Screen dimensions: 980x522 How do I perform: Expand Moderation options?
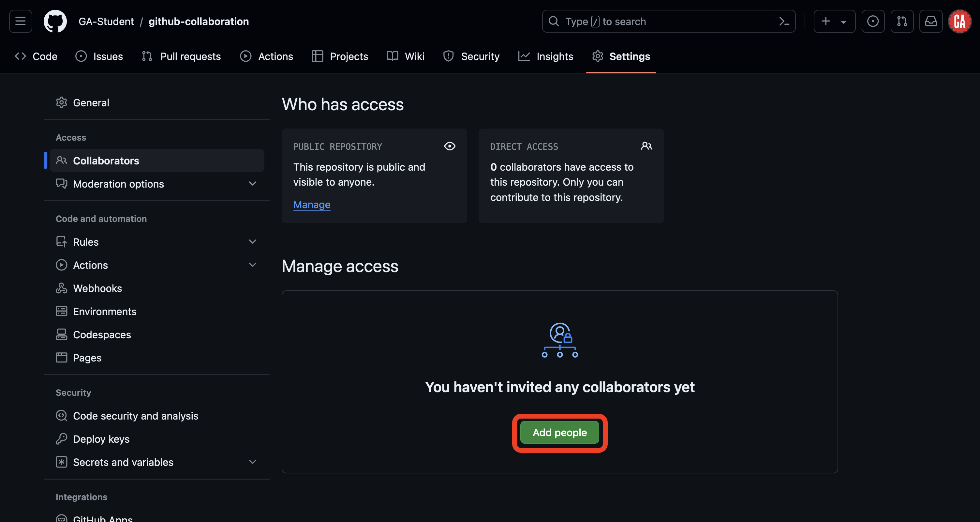(x=118, y=184)
